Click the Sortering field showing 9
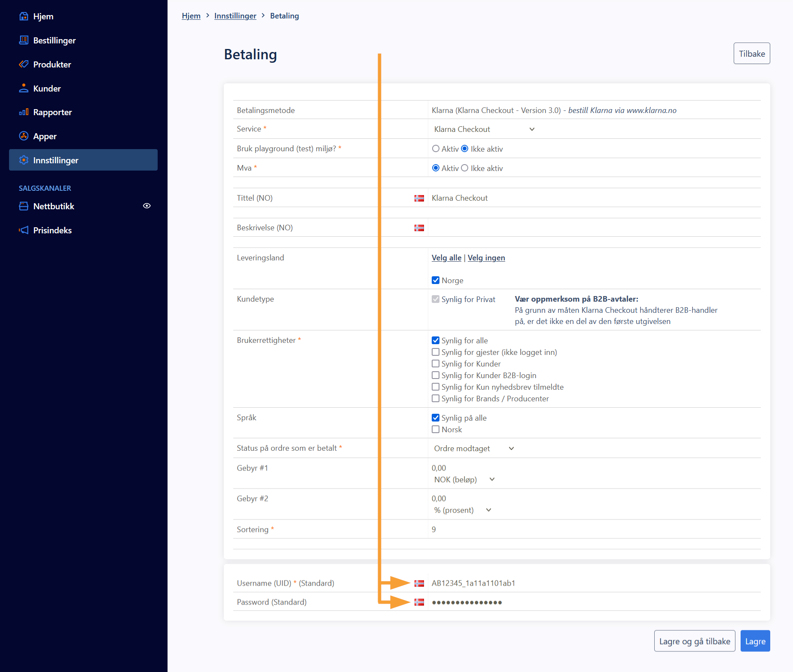 pyautogui.click(x=595, y=529)
